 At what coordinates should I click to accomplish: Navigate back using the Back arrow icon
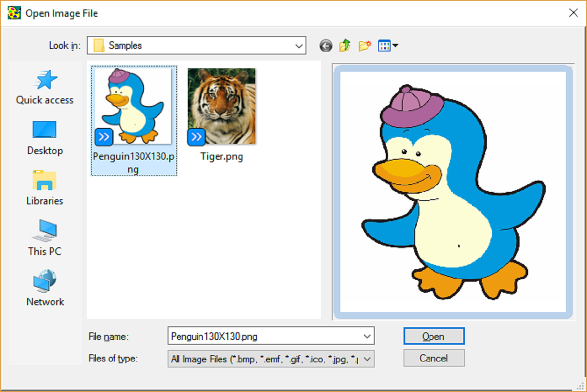326,46
